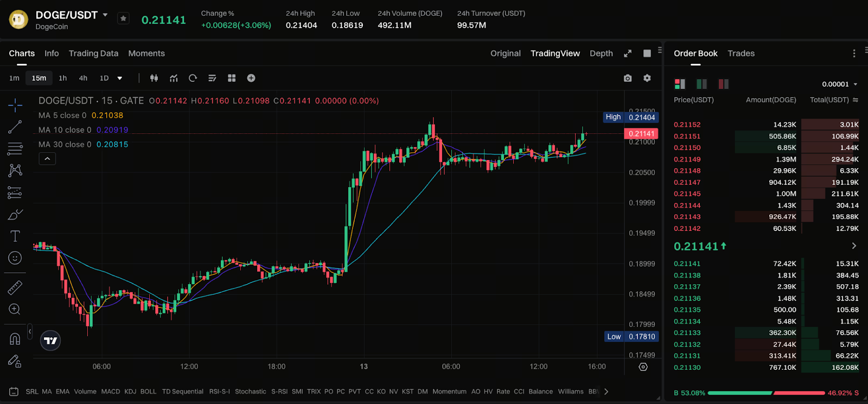Select bid price 0.21130 row
This screenshot has width=868, height=404.
pyautogui.click(x=766, y=368)
